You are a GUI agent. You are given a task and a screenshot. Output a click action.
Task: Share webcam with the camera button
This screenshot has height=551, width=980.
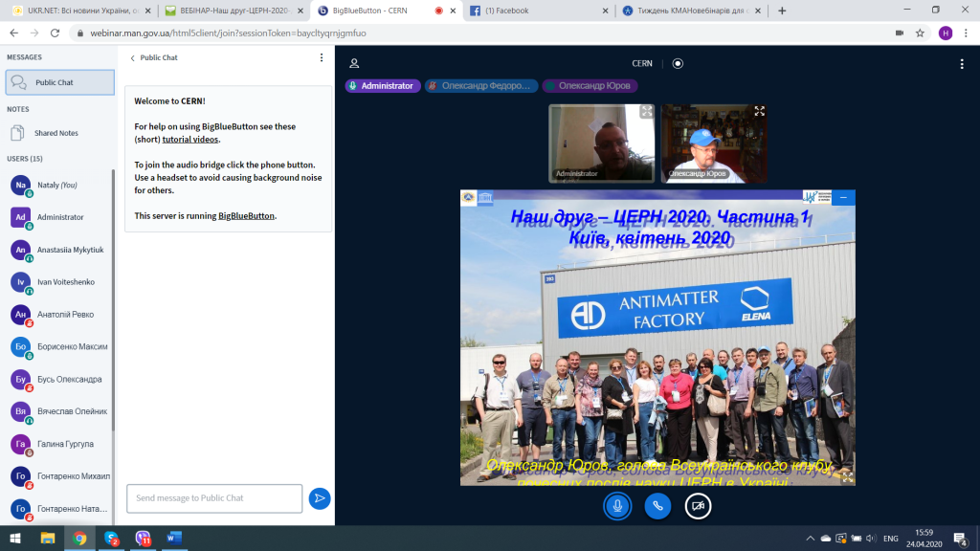tap(698, 506)
